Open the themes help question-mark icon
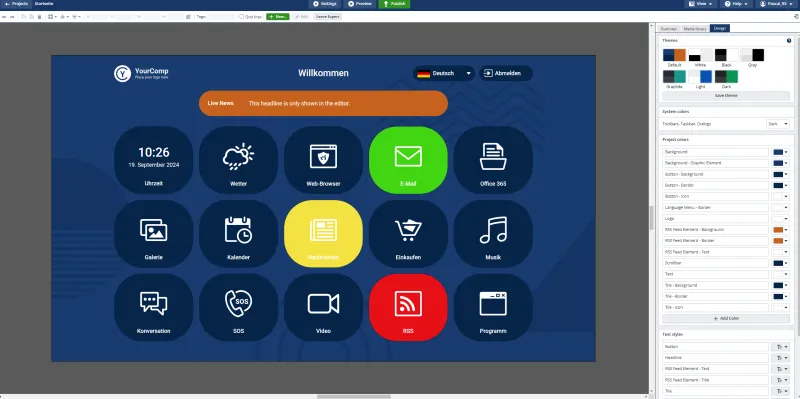The height and width of the screenshot is (399, 800). click(x=789, y=40)
